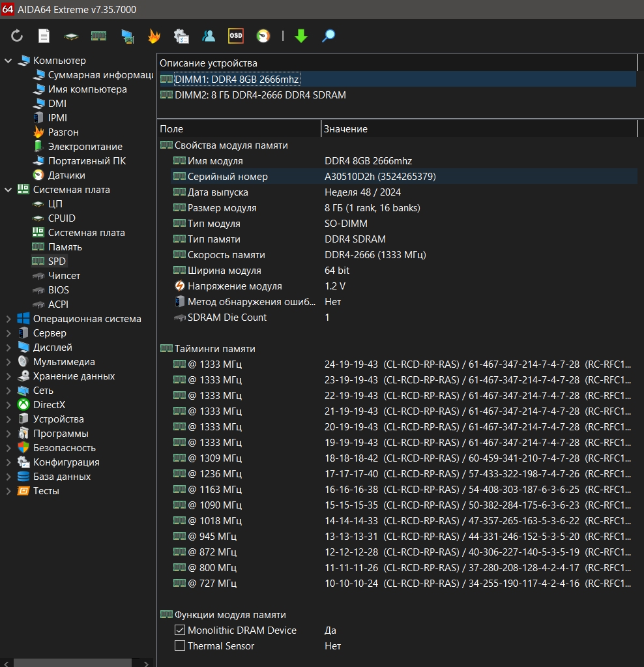
Task: Open the sensor gauge toolbar icon
Action: click(263, 36)
